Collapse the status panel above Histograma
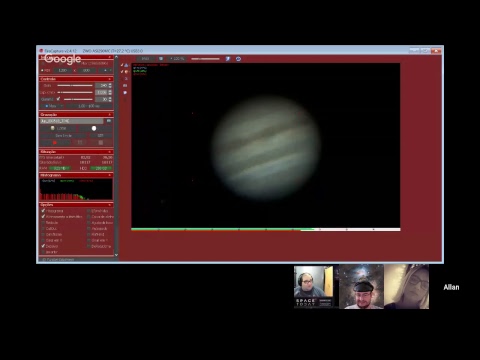Viewport: 480px width, 360px height. click(110, 152)
